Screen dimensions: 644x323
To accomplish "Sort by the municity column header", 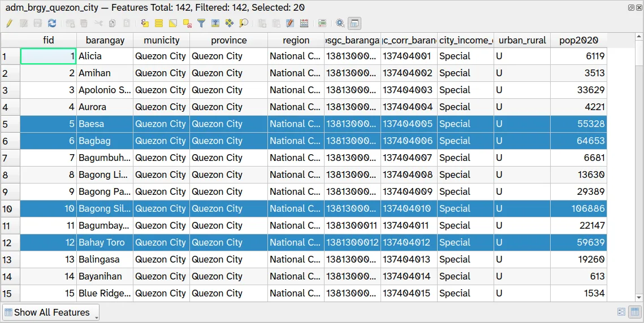I will pos(161,40).
